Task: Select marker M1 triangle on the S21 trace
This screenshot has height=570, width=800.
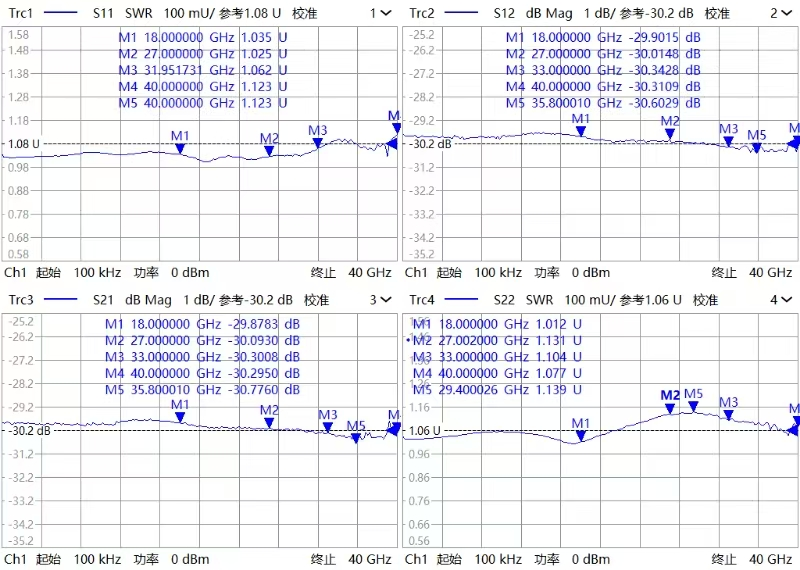Action: (x=180, y=416)
